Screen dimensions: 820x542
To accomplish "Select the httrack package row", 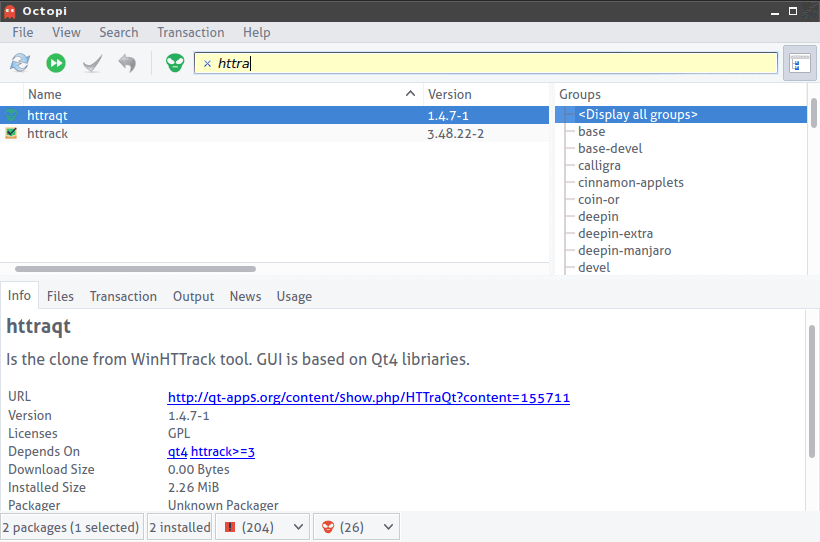I will click(275, 133).
